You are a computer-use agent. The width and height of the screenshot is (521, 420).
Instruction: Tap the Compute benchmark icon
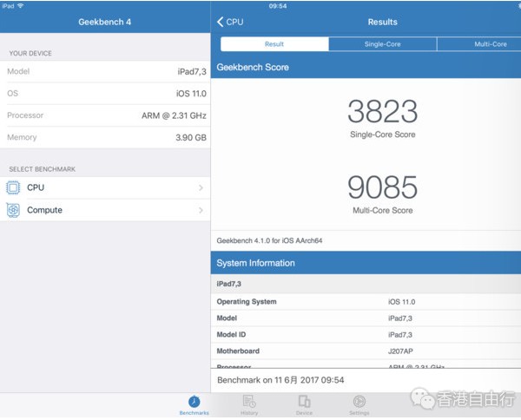pyautogui.click(x=13, y=210)
